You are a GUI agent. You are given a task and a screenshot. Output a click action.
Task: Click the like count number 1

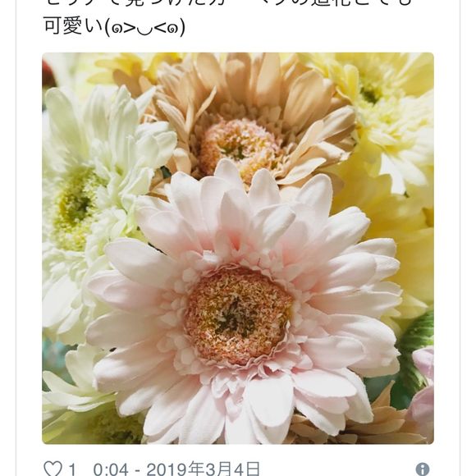(72, 469)
